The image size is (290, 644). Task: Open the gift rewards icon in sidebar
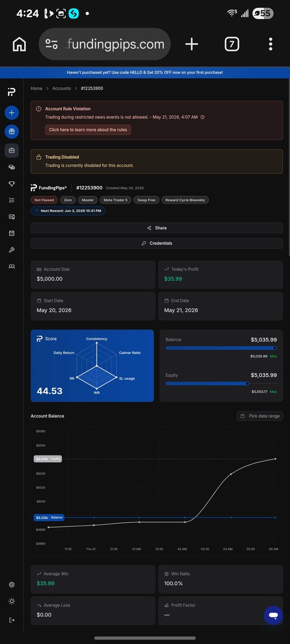12,131
